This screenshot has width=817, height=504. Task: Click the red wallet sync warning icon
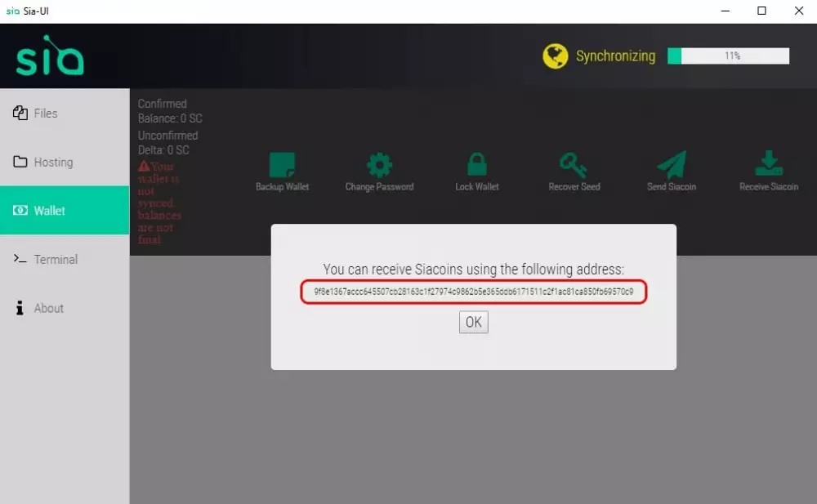144,166
